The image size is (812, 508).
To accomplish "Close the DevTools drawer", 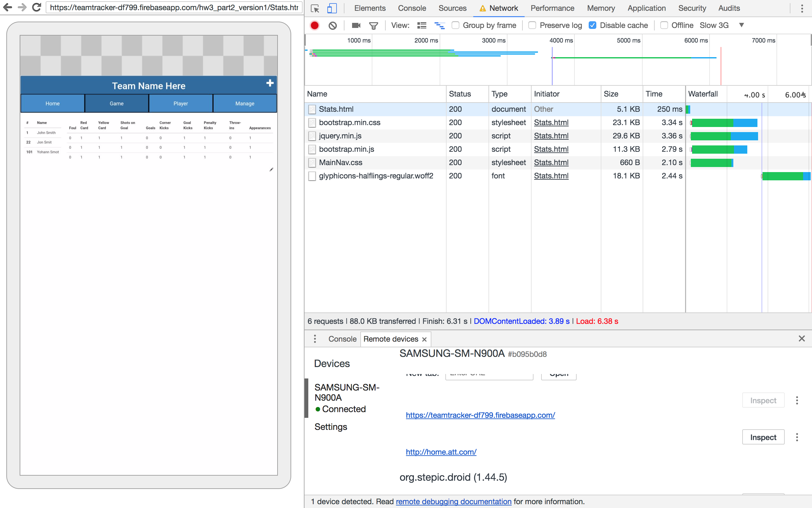I will pos(802,339).
